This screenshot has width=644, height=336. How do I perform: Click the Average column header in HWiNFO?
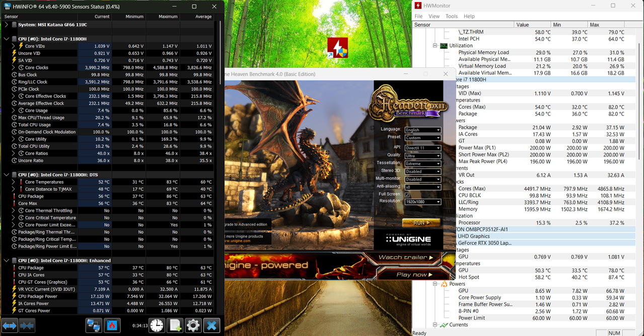(x=196, y=17)
